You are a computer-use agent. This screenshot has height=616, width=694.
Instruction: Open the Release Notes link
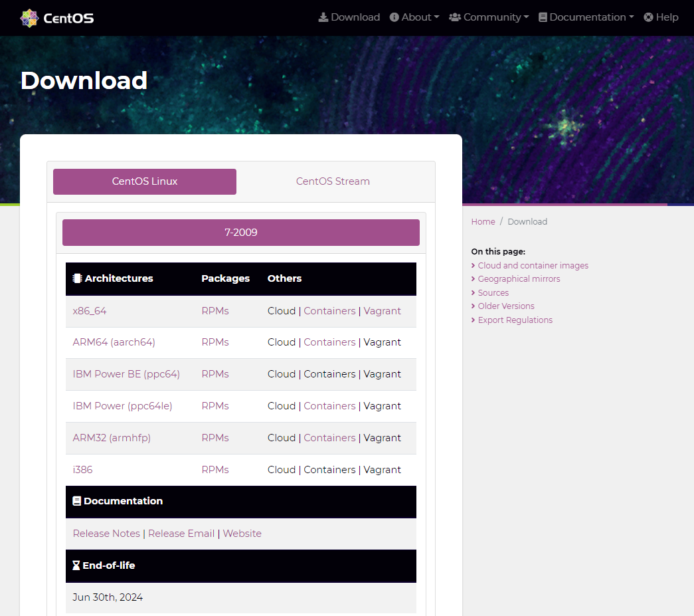[106, 534]
